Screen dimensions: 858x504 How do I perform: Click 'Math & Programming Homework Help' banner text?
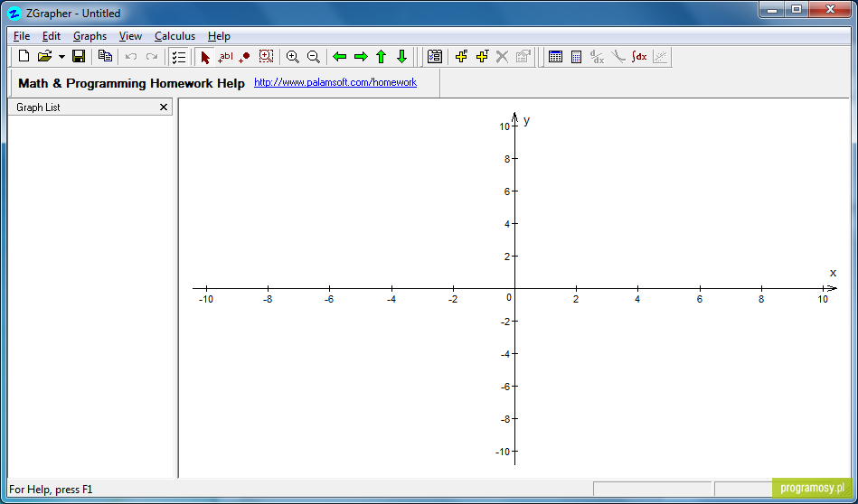pyautogui.click(x=131, y=84)
